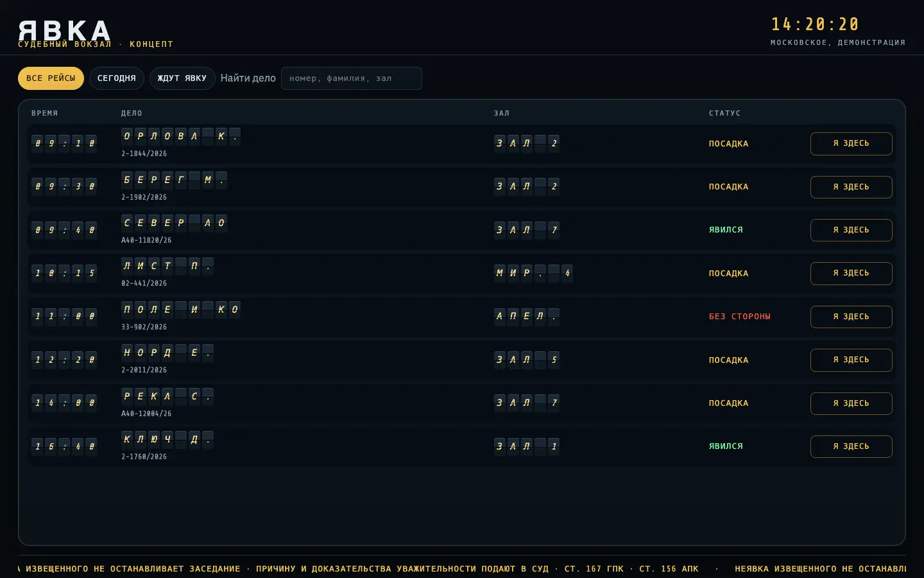924x578 pixels.
Task: Click the МОСКОВСКОЕ, ДЕМОНСТРАЦИЯ label
Action: (838, 42)
